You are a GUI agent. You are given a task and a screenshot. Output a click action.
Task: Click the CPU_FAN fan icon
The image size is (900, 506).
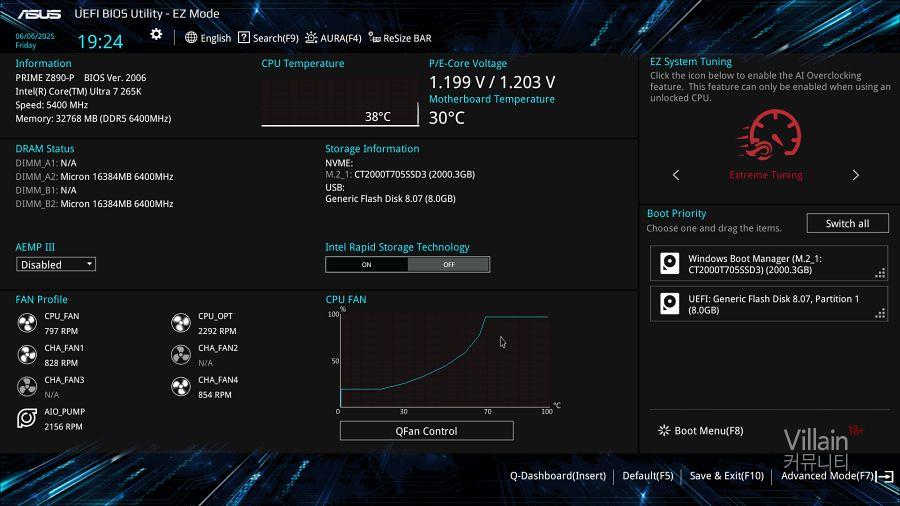pos(27,322)
